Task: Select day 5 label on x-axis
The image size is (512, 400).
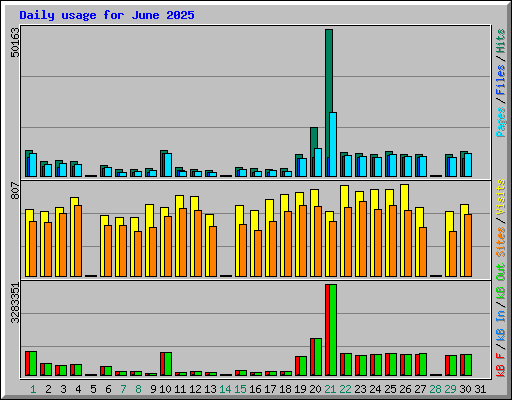Action: coord(93,389)
